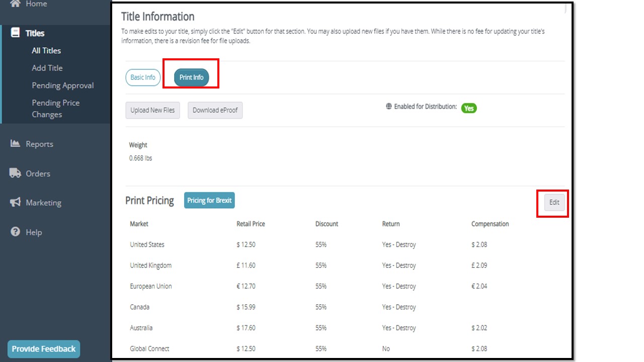Image resolution: width=644 pixels, height=362 pixels.
Task: Click the globe icon beside Enabled for Distribution
Action: click(389, 107)
